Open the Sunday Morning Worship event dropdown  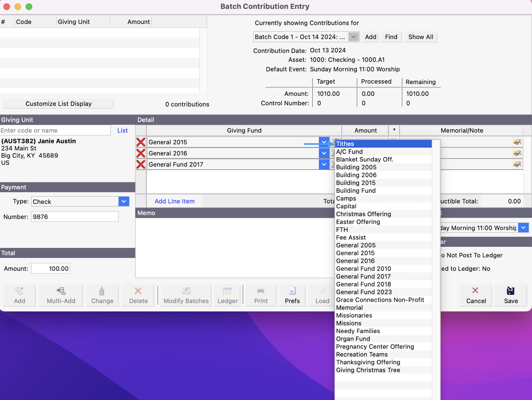523,228
